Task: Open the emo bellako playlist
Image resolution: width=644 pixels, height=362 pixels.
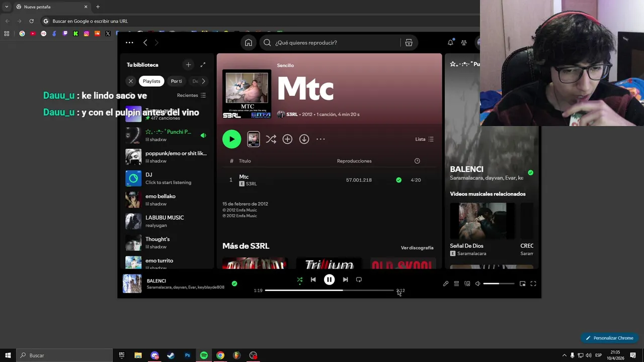Action: coord(166,200)
